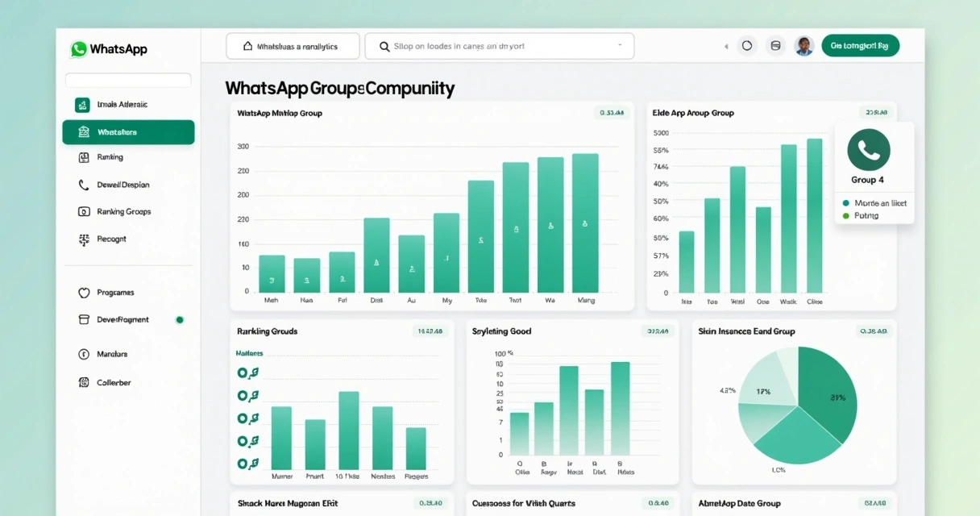
Task: Click the icon next to Ranking Groups
Action: click(83, 211)
